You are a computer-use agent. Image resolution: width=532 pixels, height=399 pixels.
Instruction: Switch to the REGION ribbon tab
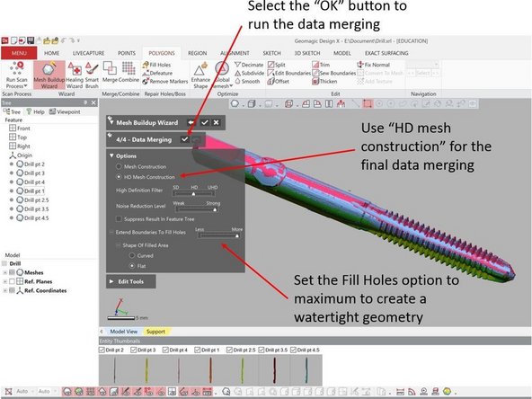click(x=197, y=53)
